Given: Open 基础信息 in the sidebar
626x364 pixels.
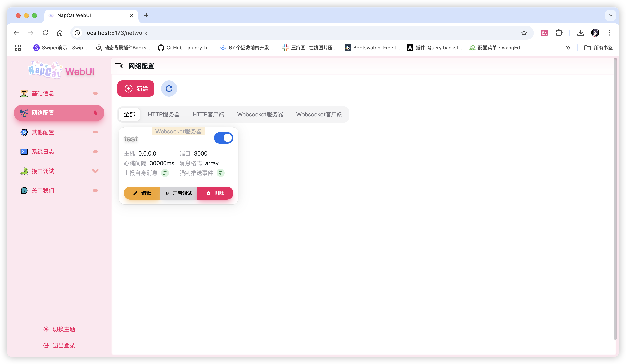Looking at the screenshot, I should tap(59, 93).
